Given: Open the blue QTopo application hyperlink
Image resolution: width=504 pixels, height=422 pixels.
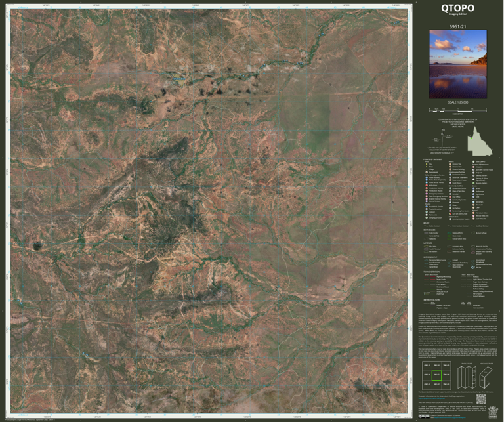Looking at the screenshot, I should pos(432,398).
